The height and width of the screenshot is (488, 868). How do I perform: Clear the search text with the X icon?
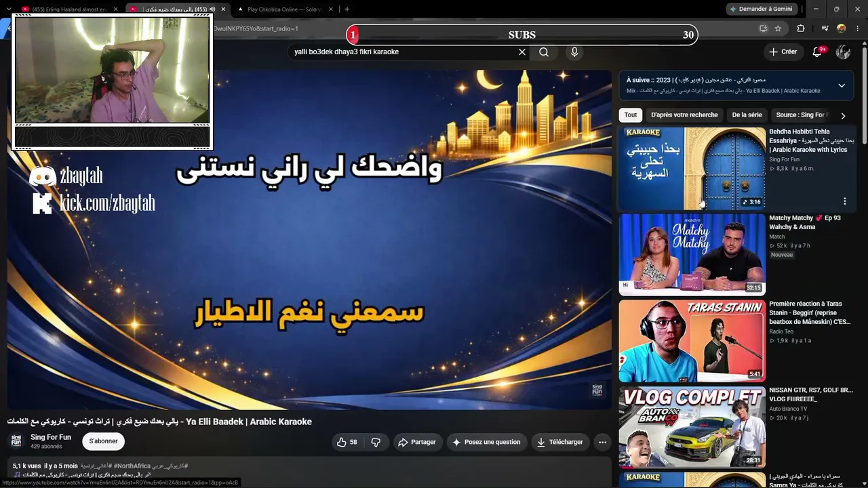pyautogui.click(x=522, y=52)
